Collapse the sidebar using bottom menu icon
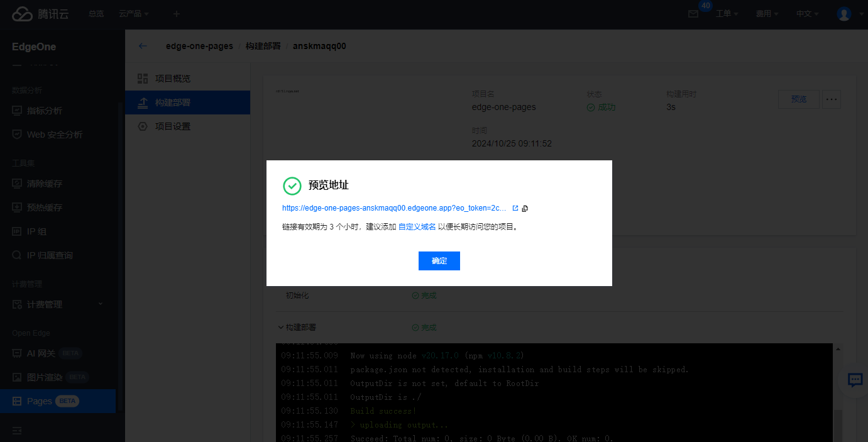 pyautogui.click(x=17, y=430)
